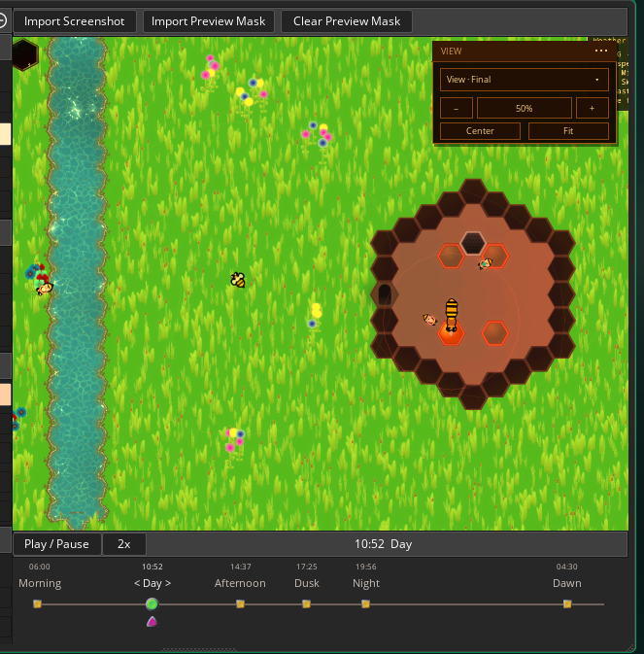The image size is (644, 654).
Task: Click the 14:37 time label
Action: pos(241,567)
